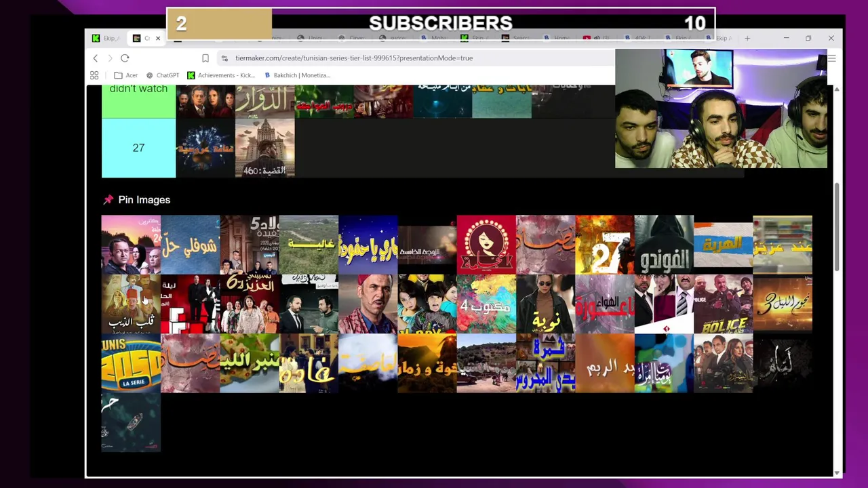The height and width of the screenshot is (488, 868).
Task: Click the cyan 27 tier label
Action: click(138, 148)
